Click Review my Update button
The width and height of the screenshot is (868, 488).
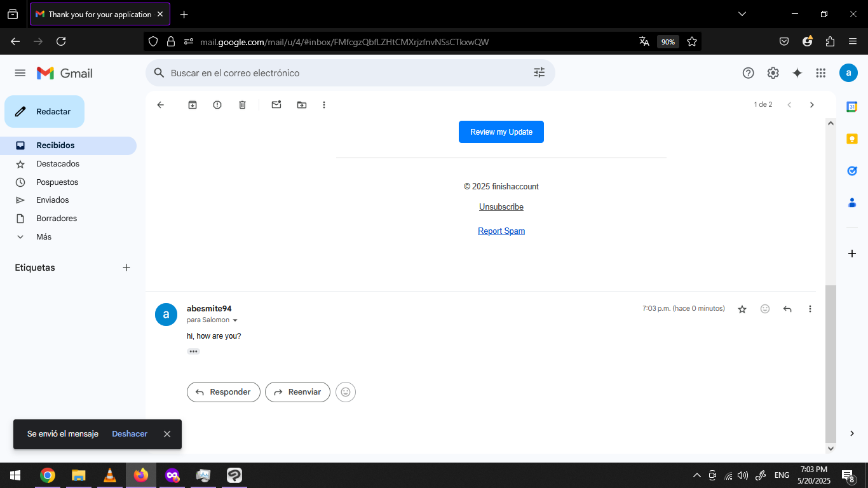pyautogui.click(x=501, y=132)
